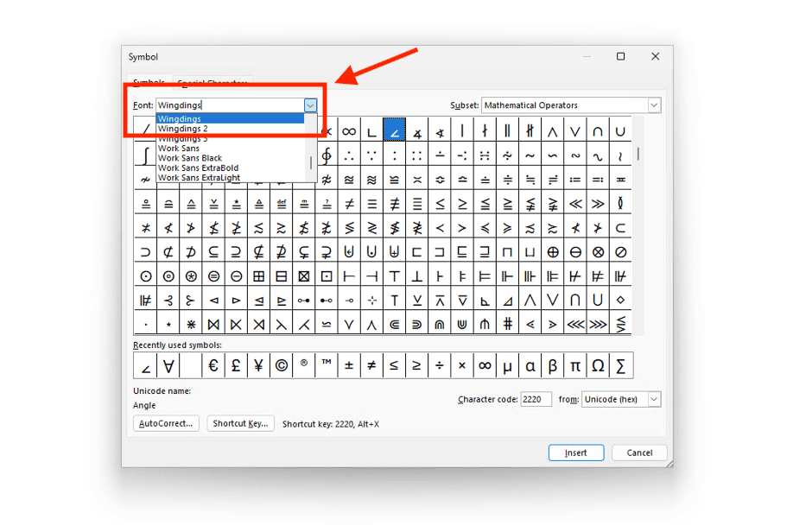The image size is (793, 532).
Task: Pick the euro sign from recently used symbols
Action: point(213,365)
